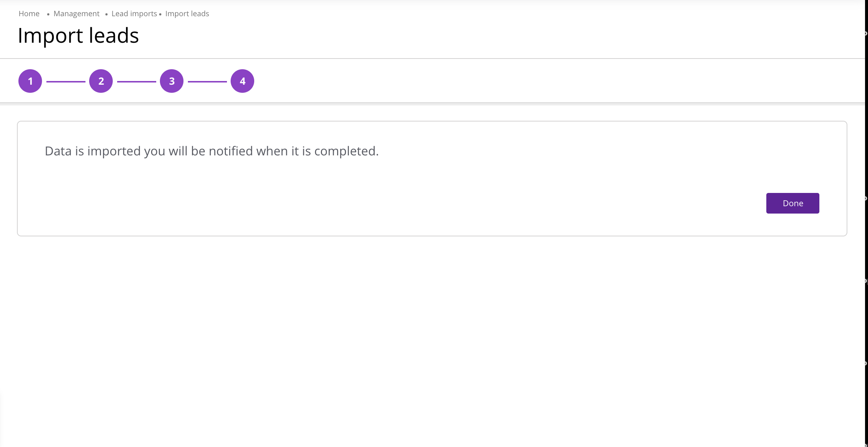Jump to step 2 in the wizard
The height and width of the screenshot is (447, 868).
click(x=101, y=81)
